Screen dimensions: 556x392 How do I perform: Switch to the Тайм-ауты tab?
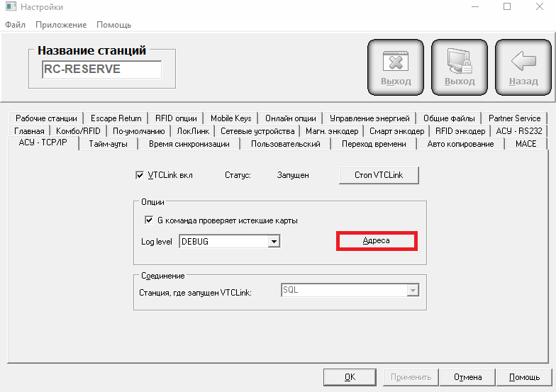(108, 144)
